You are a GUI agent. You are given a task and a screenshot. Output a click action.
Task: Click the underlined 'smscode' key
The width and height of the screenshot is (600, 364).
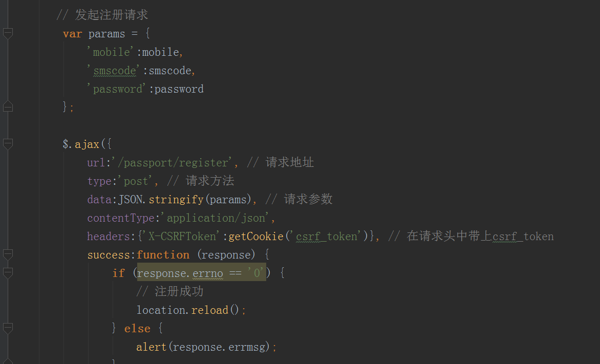[x=114, y=71]
